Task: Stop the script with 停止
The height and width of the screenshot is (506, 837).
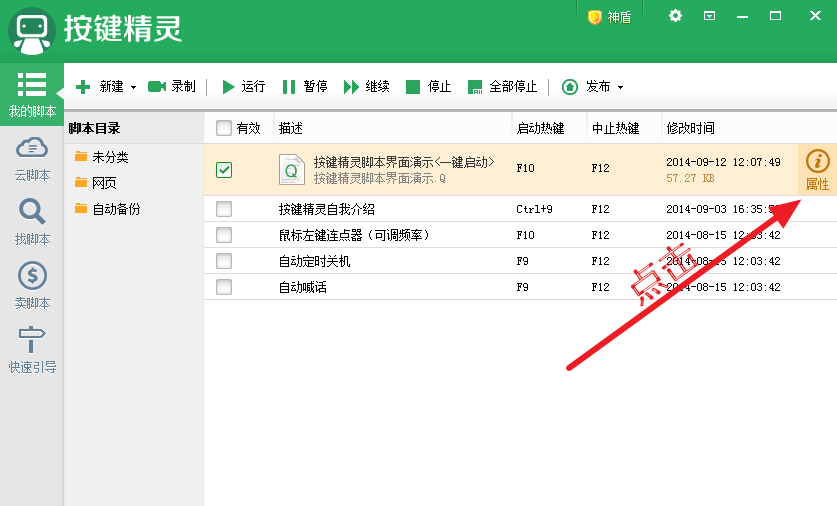Action: point(428,86)
